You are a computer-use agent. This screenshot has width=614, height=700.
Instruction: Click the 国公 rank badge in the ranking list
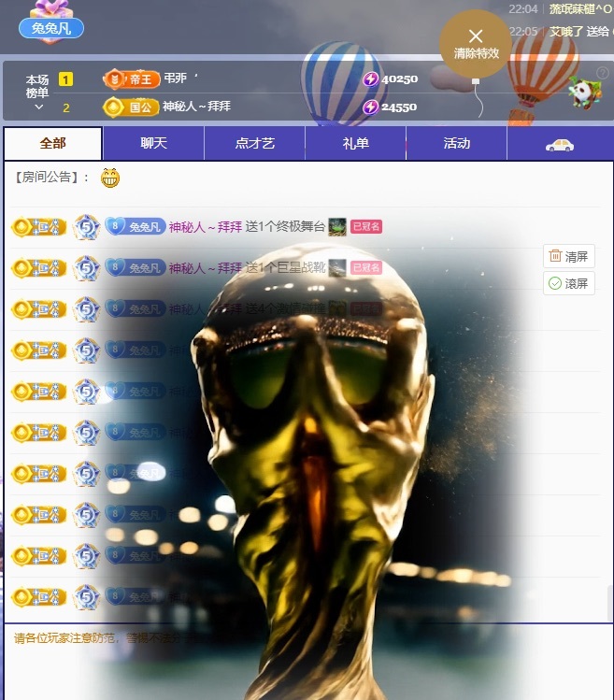131,107
